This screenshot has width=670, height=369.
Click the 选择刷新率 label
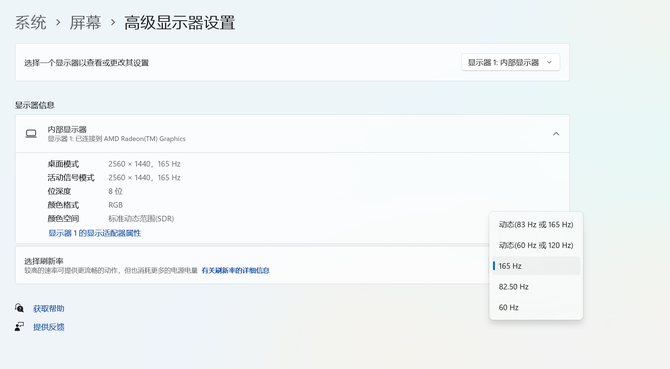(x=44, y=261)
